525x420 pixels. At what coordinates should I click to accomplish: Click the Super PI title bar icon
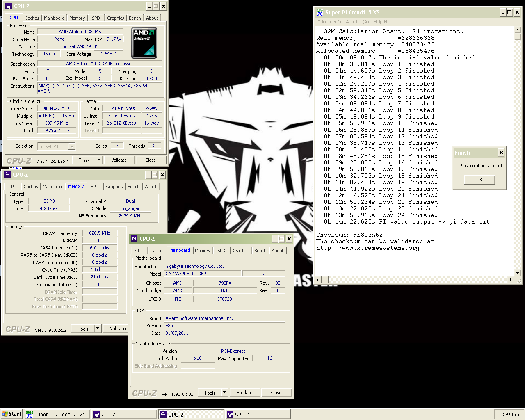(320, 12)
